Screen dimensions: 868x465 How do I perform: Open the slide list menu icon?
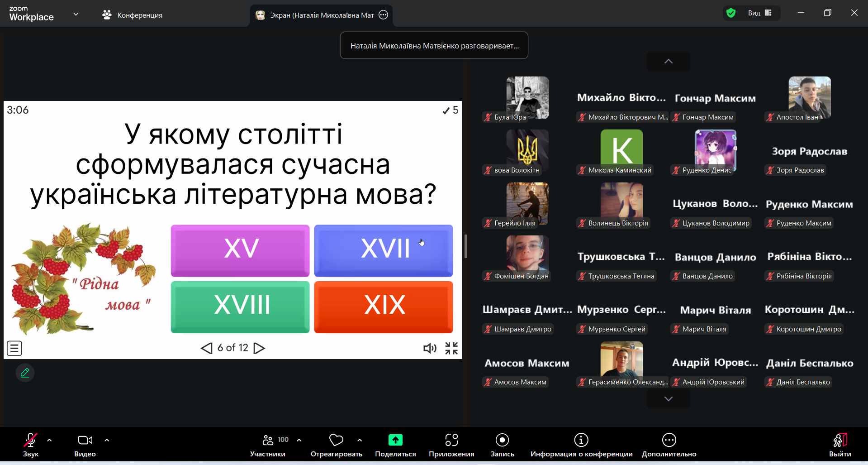point(14,348)
